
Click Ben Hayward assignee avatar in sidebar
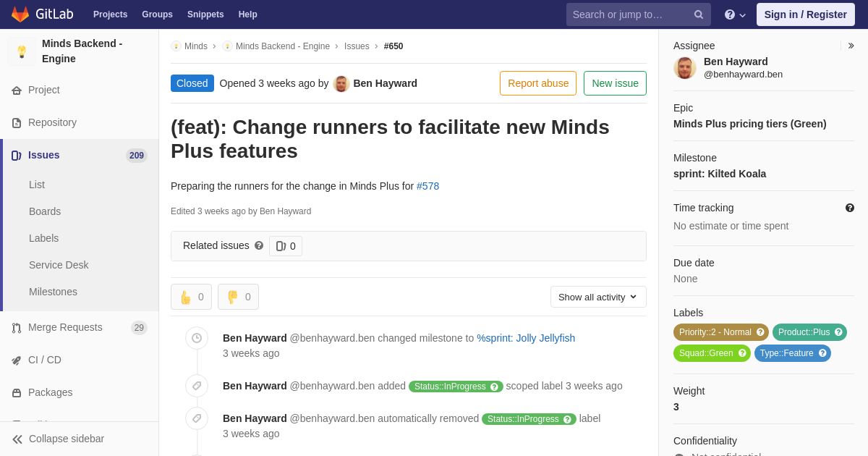click(685, 68)
